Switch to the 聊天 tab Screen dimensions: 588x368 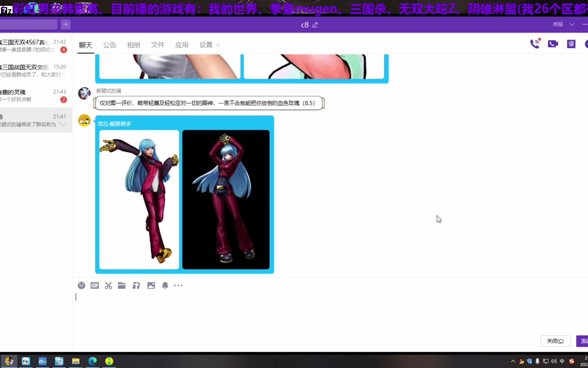[x=86, y=45]
